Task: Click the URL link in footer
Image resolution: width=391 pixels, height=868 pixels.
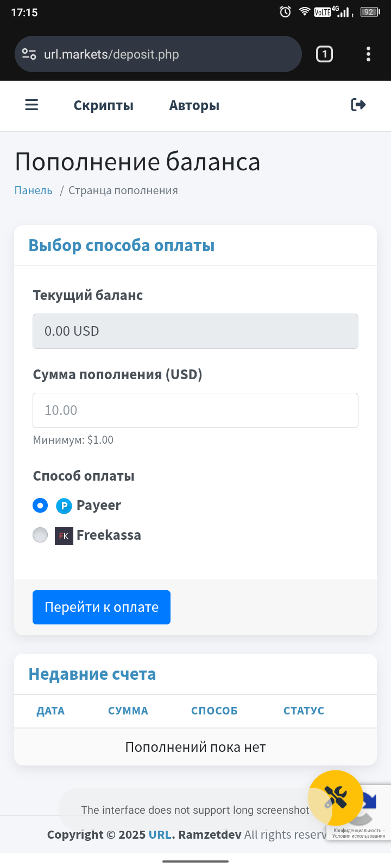Action: point(160,834)
